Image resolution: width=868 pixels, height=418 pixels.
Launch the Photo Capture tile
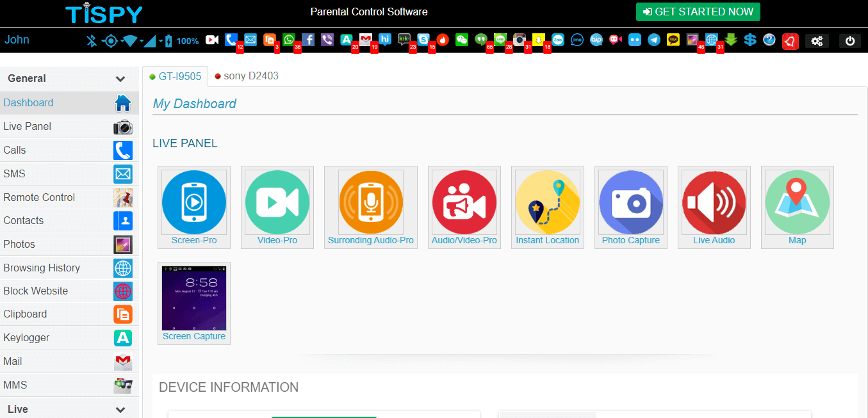point(631,207)
